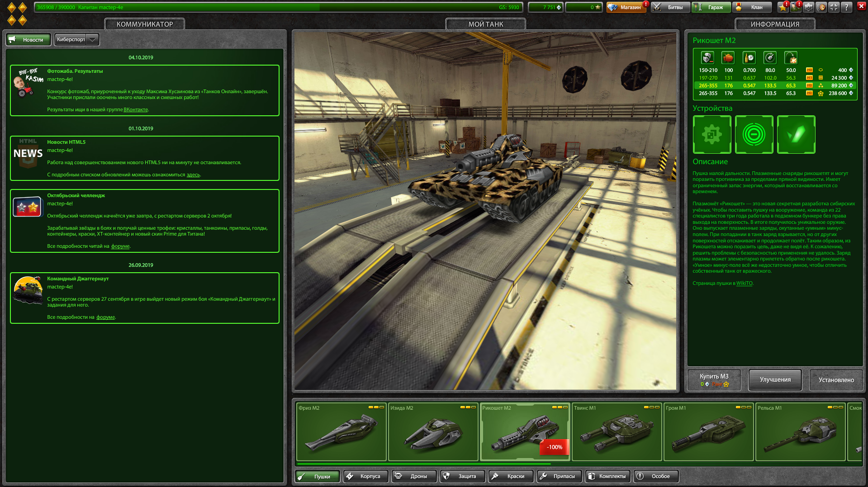Select the Рельса М1 turret card

[801, 432]
